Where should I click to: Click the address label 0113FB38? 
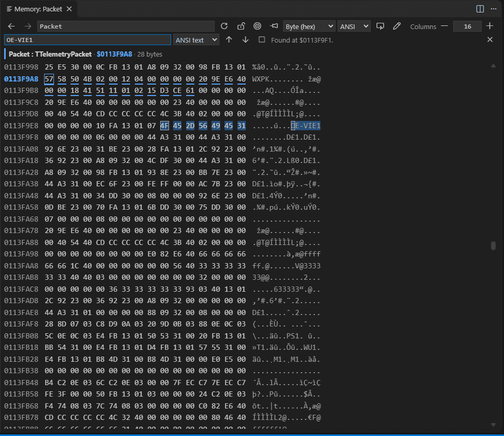[x=21, y=371]
